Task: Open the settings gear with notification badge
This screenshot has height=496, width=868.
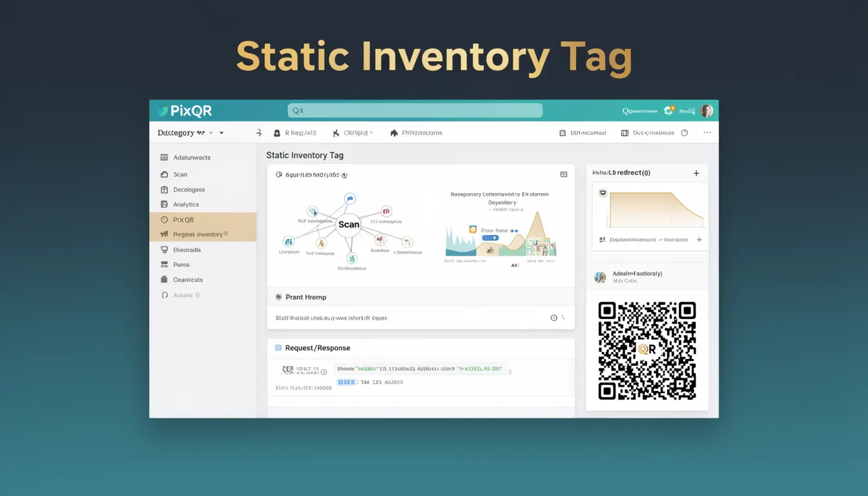Action: pos(669,110)
